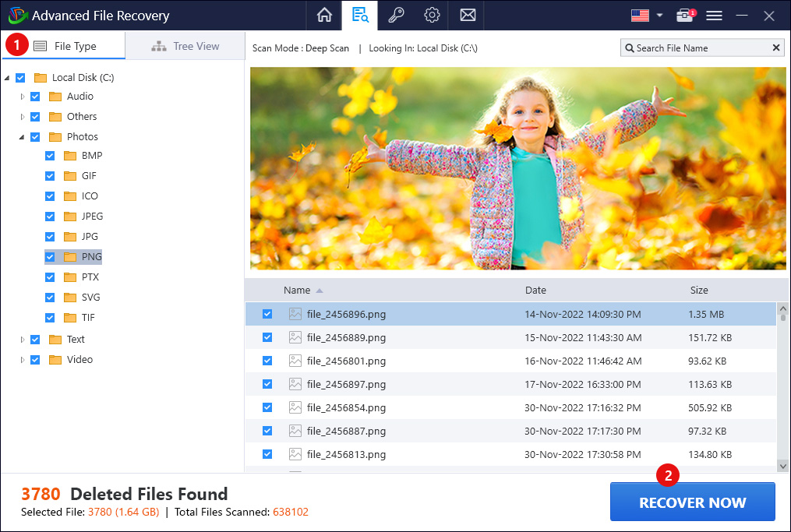Uncheck the Audio checkbox
Screen dimensions: 791x532
(x=35, y=97)
